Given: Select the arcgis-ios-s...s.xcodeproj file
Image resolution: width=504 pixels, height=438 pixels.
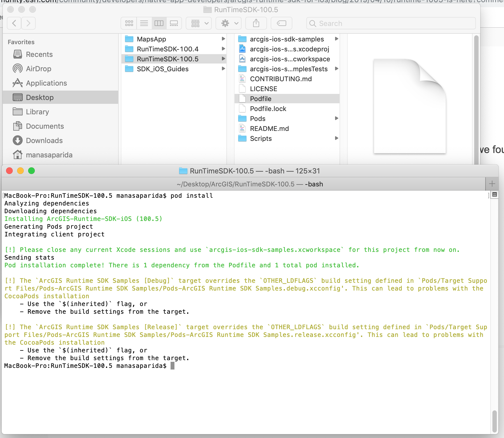Looking at the screenshot, I should [x=287, y=49].
